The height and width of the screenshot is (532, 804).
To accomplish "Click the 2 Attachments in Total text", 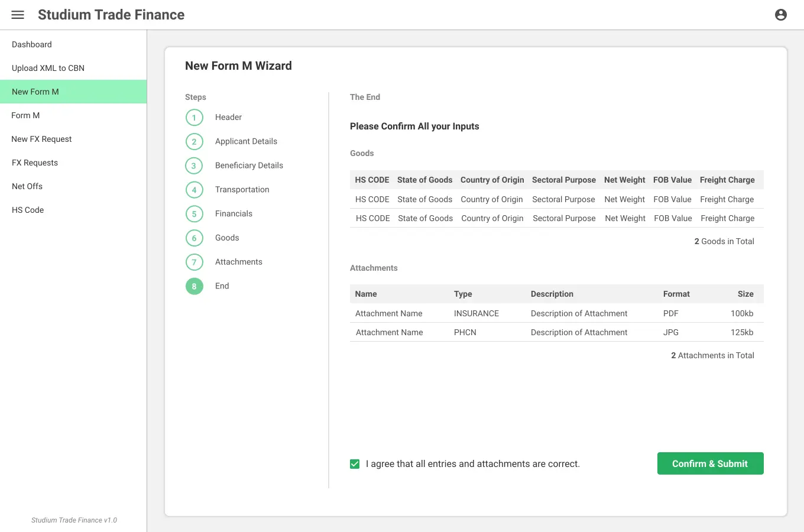I will click(712, 355).
